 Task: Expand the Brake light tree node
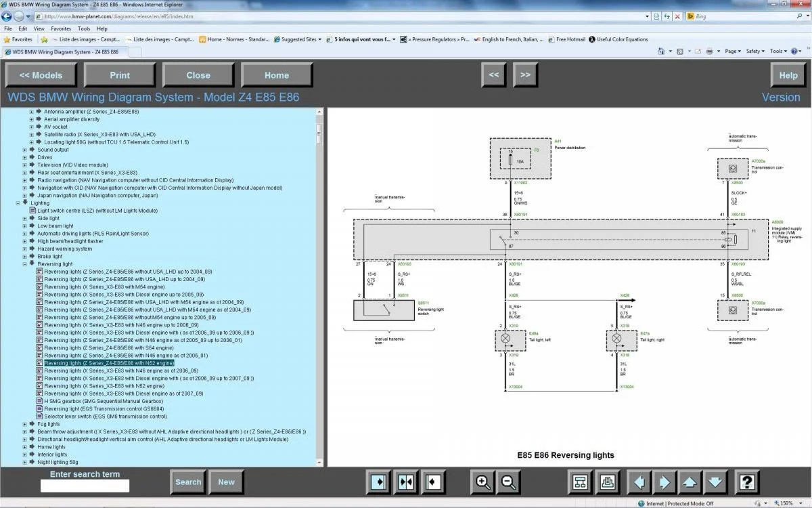pyautogui.click(x=25, y=256)
